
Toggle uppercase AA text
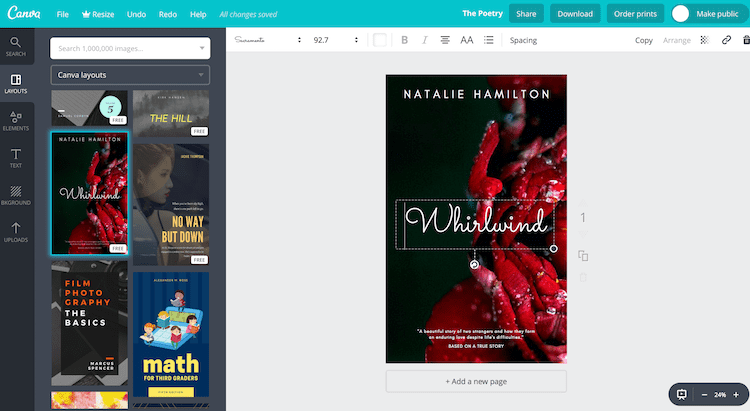466,40
